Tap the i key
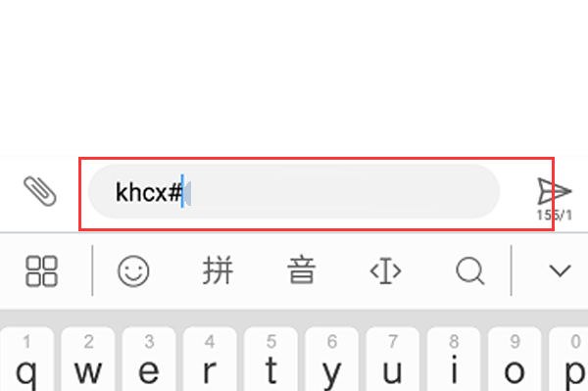This screenshot has width=588, height=391. click(x=454, y=359)
